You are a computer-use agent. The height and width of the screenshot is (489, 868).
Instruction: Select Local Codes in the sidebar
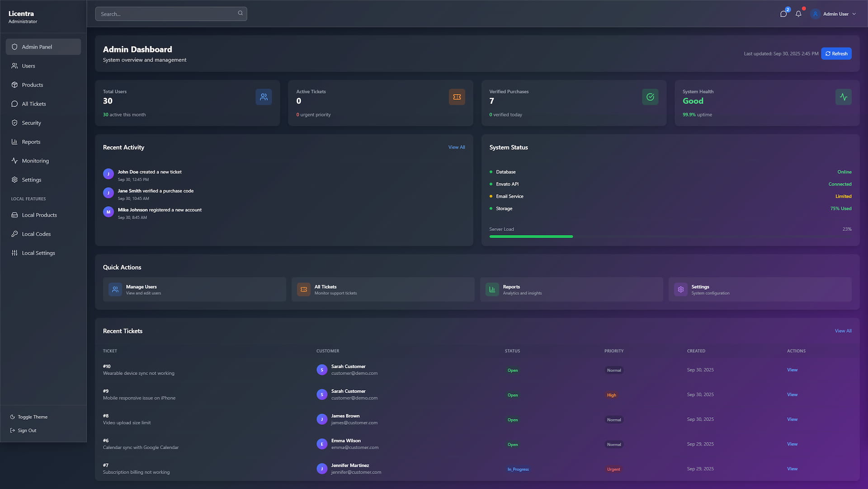point(36,234)
